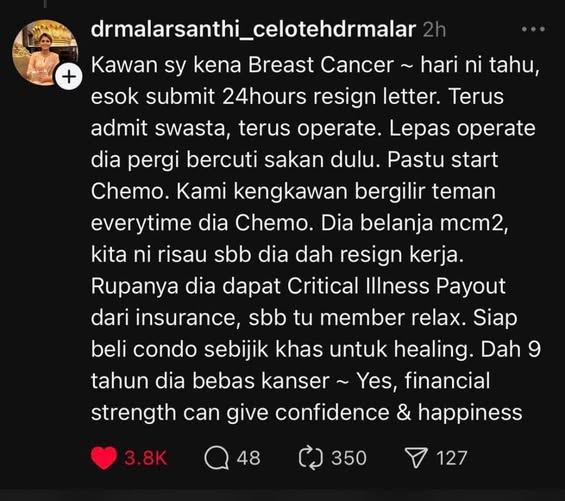Image resolution: width=565 pixels, height=501 pixels.
Task: View the 3.8K likes count
Action: coord(146,458)
